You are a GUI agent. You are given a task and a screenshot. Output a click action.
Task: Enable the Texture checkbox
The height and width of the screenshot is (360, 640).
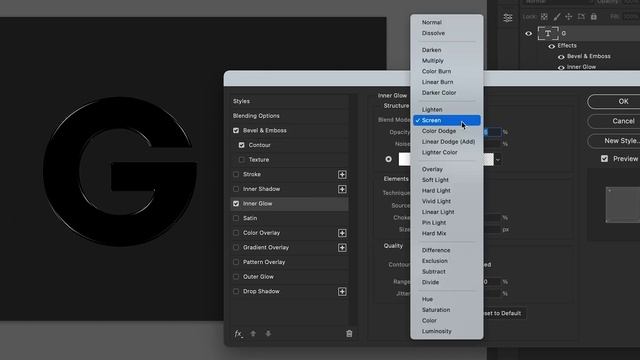coord(242,160)
